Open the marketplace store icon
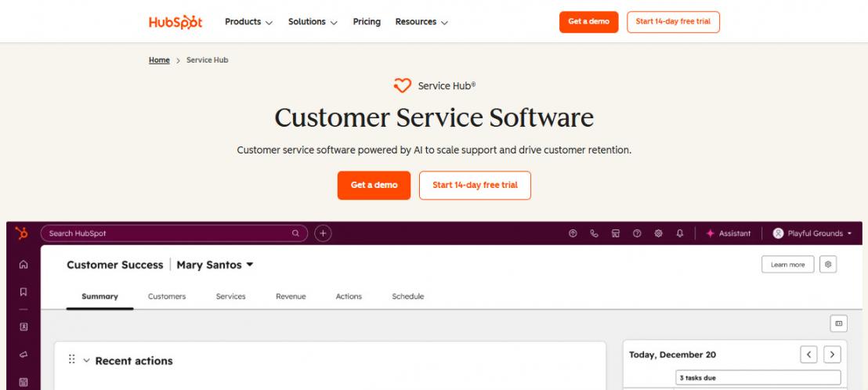Image resolution: width=868 pixels, height=390 pixels. tap(616, 233)
